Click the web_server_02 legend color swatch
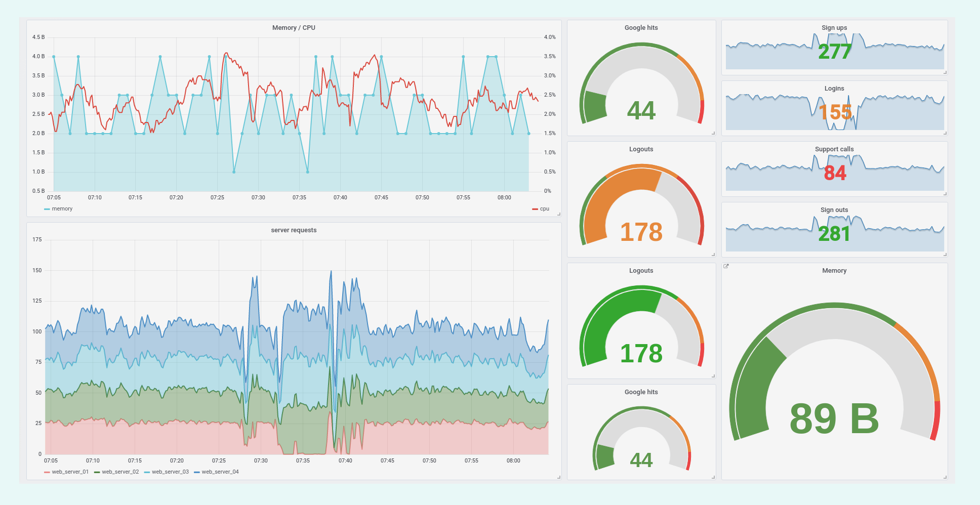The image size is (980, 505). pyautogui.click(x=97, y=472)
